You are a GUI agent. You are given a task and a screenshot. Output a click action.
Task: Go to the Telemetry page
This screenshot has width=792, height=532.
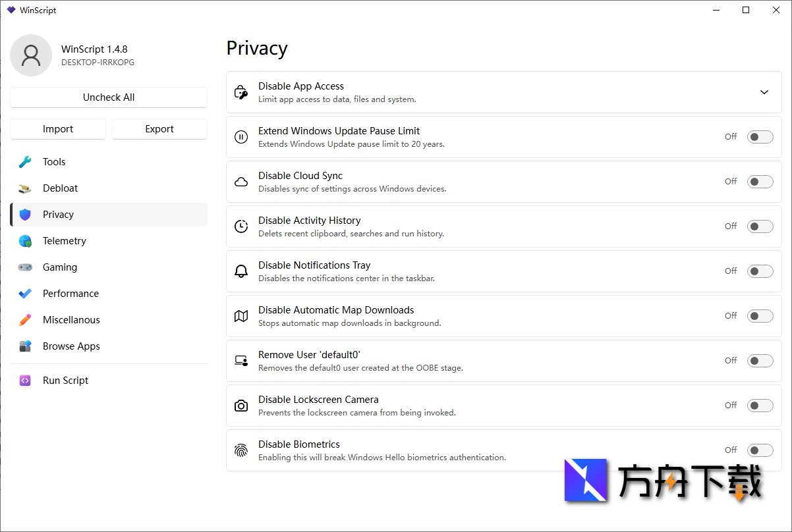[x=65, y=241]
